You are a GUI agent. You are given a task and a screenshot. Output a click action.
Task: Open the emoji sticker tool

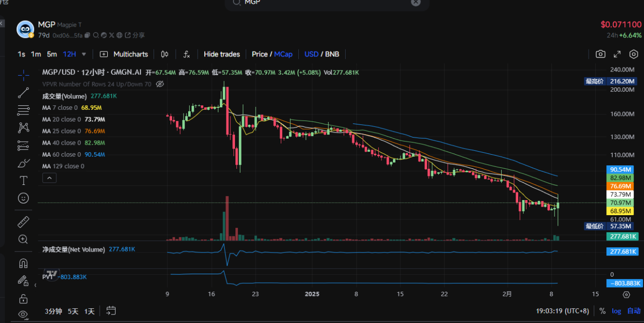tap(23, 198)
